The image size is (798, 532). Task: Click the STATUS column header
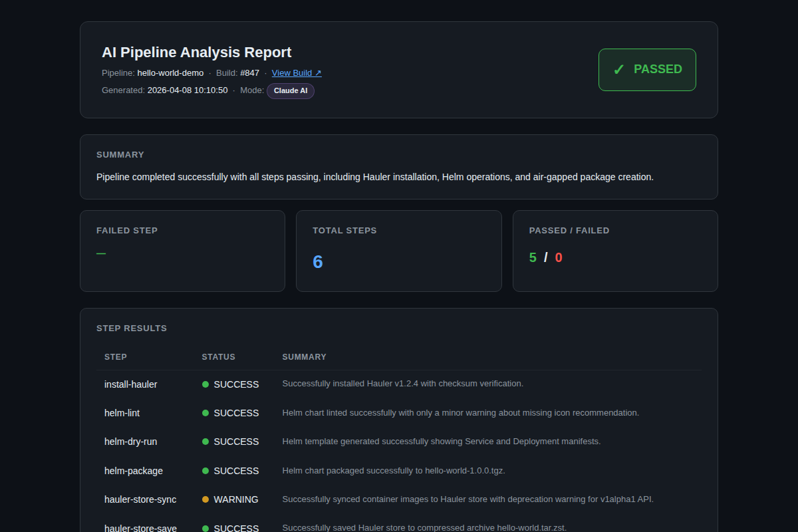(x=219, y=357)
